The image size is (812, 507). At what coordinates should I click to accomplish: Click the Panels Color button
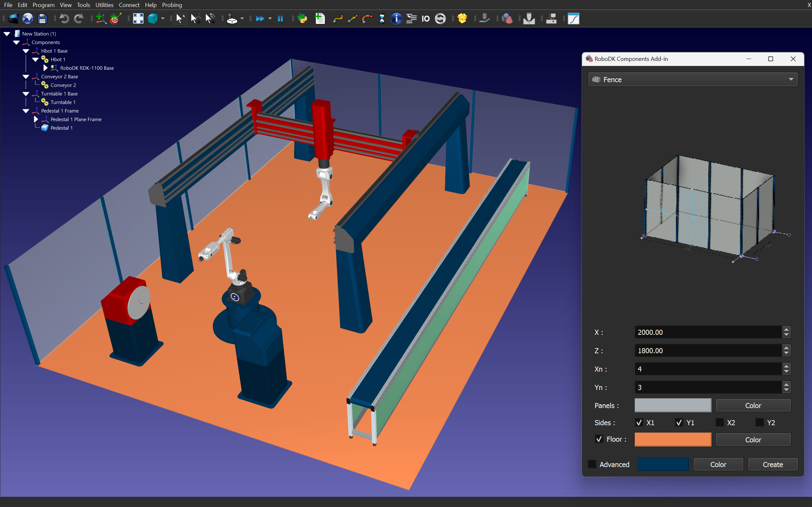point(753,406)
